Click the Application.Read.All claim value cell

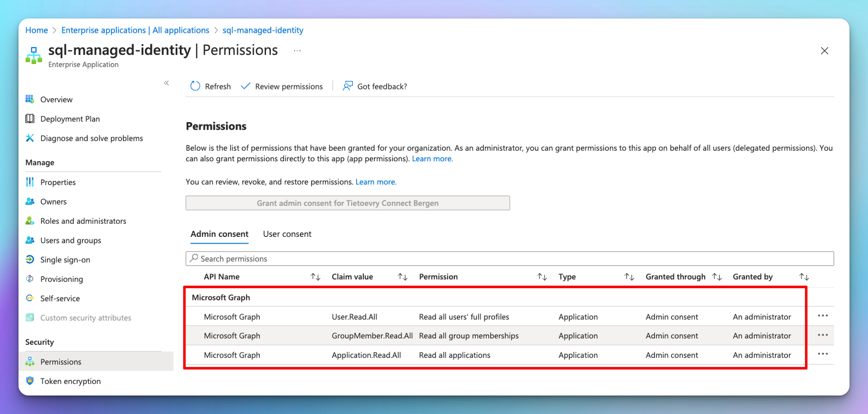coord(367,355)
